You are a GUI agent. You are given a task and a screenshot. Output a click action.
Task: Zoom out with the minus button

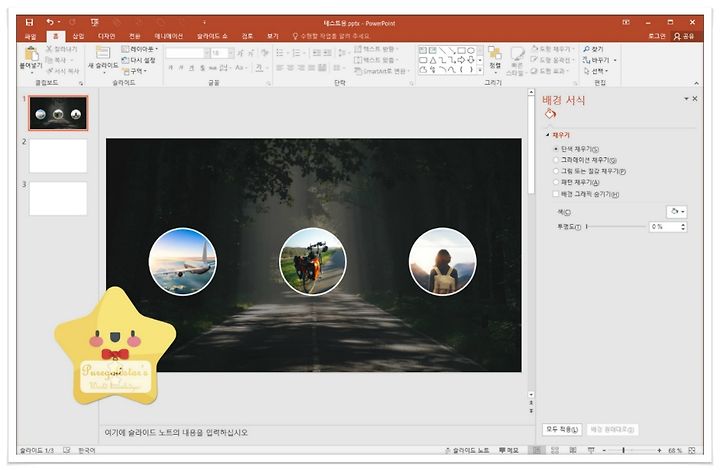[x=604, y=451]
